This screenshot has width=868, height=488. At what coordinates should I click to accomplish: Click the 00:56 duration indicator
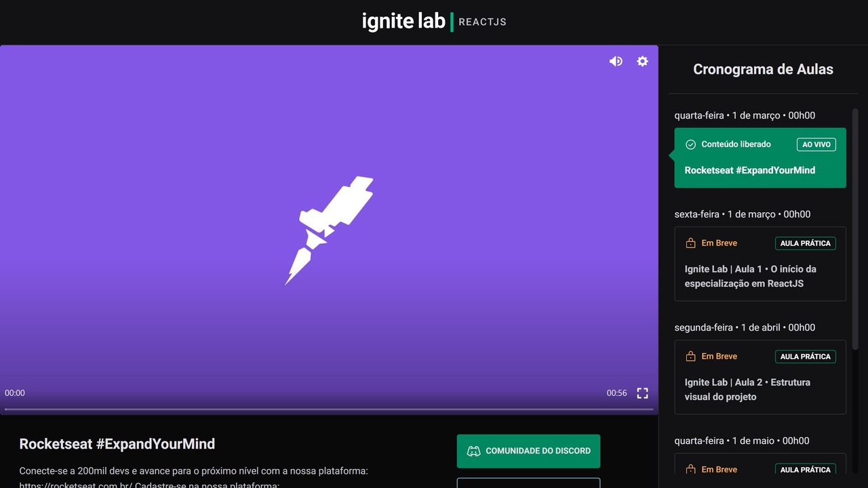click(617, 393)
